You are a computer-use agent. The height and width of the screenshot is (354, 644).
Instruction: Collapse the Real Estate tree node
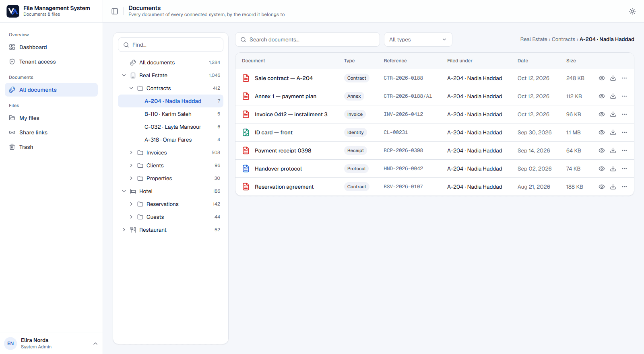tap(124, 75)
